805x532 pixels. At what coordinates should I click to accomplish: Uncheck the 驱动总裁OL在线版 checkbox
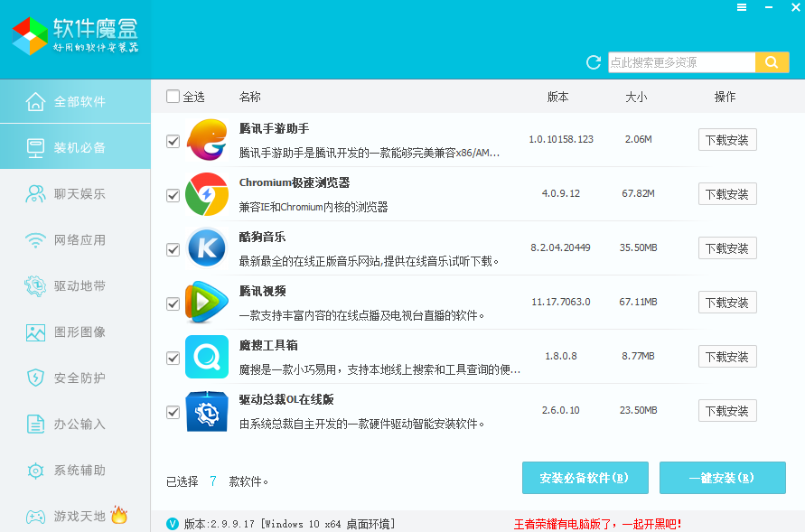click(173, 413)
